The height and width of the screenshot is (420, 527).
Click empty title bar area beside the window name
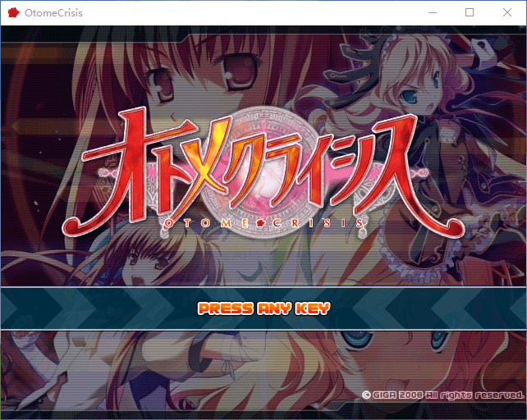pos(246,13)
